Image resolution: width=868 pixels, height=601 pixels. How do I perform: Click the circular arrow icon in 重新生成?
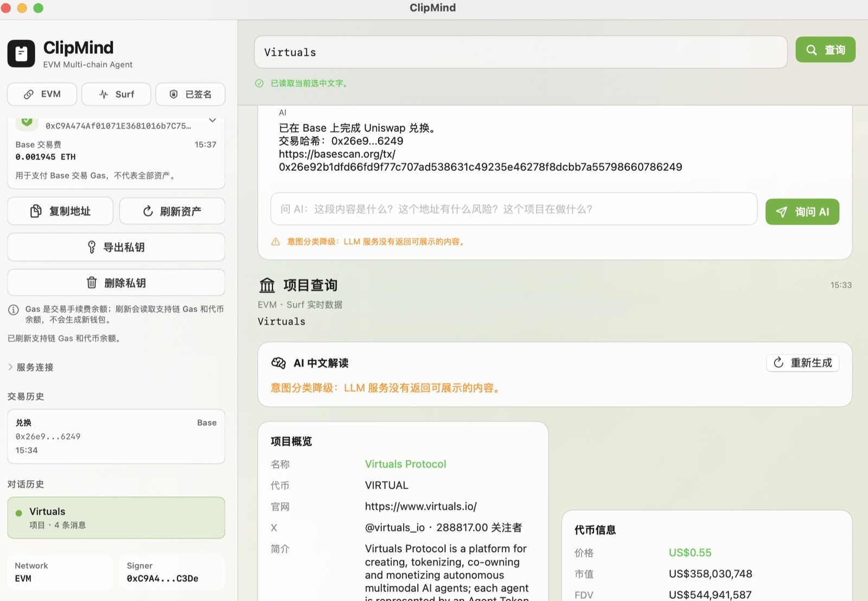click(778, 363)
